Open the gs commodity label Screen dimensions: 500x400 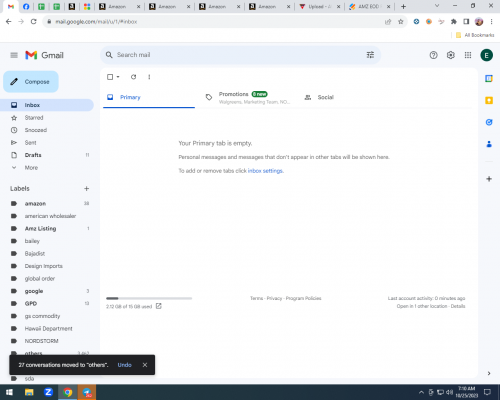click(47, 316)
